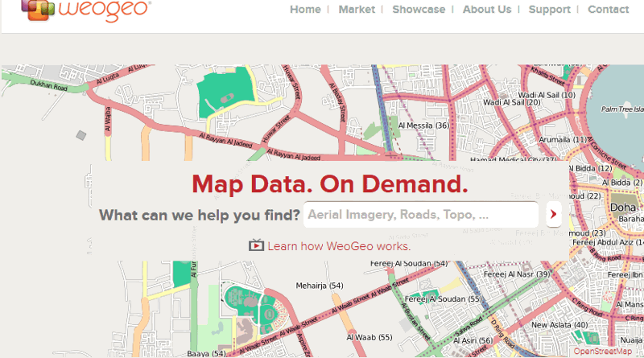Image resolution: width=644 pixels, height=358 pixels.
Task: Click the Doha city label on map
Action: [x=623, y=208]
